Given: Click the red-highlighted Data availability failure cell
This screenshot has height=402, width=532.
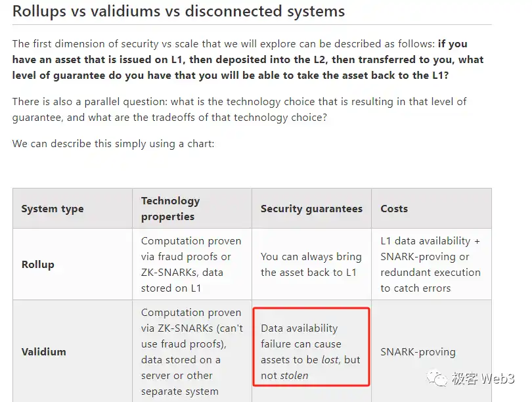Looking at the screenshot, I should (311, 346).
